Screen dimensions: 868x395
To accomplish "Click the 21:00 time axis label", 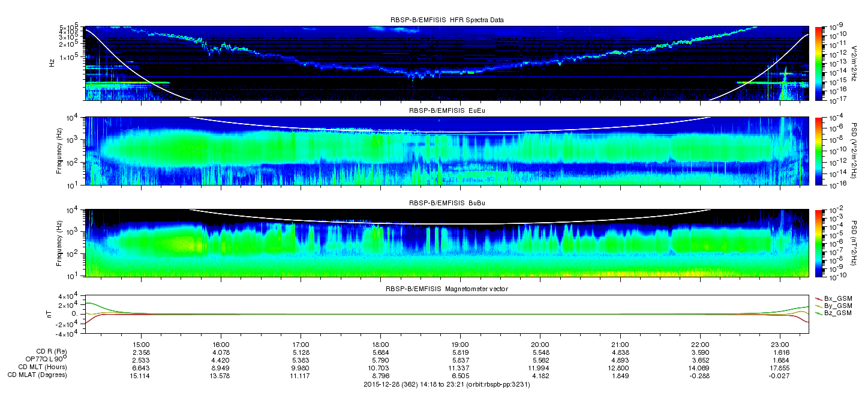I will click(620, 345).
